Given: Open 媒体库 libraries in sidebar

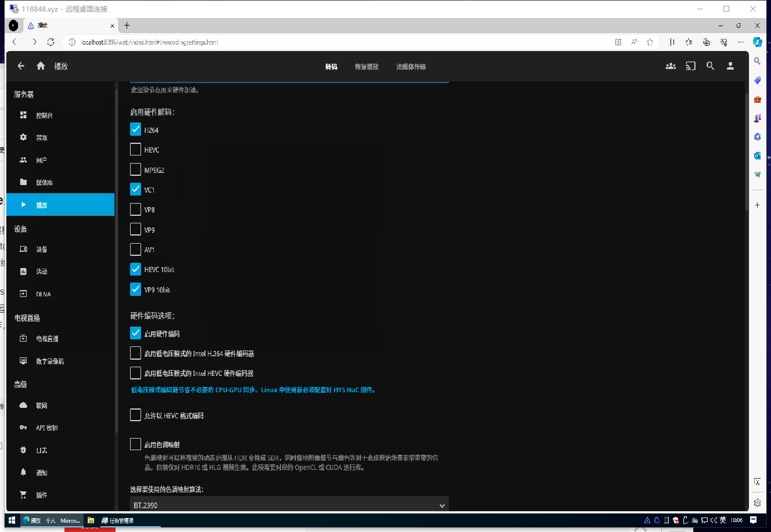Looking at the screenshot, I should [x=44, y=183].
